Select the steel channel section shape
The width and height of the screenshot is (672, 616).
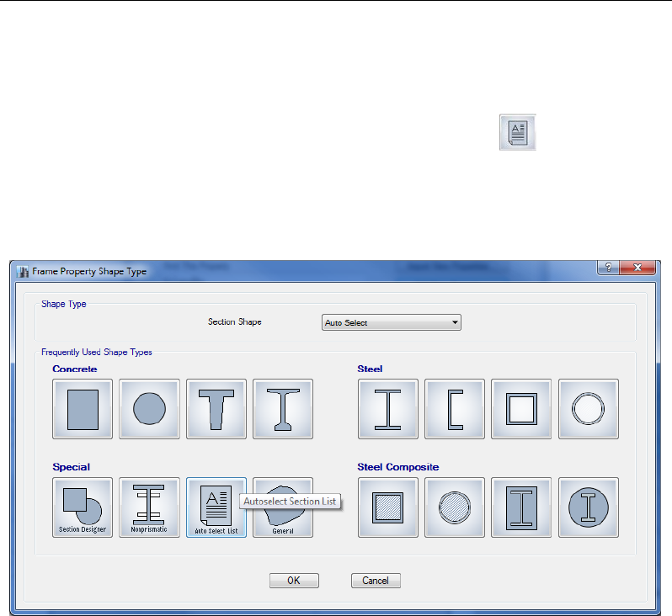pos(455,409)
